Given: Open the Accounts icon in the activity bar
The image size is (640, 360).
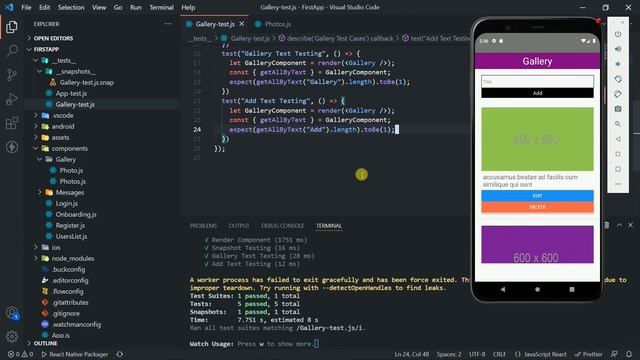Looking at the screenshot, I should [x=12, y=313].
